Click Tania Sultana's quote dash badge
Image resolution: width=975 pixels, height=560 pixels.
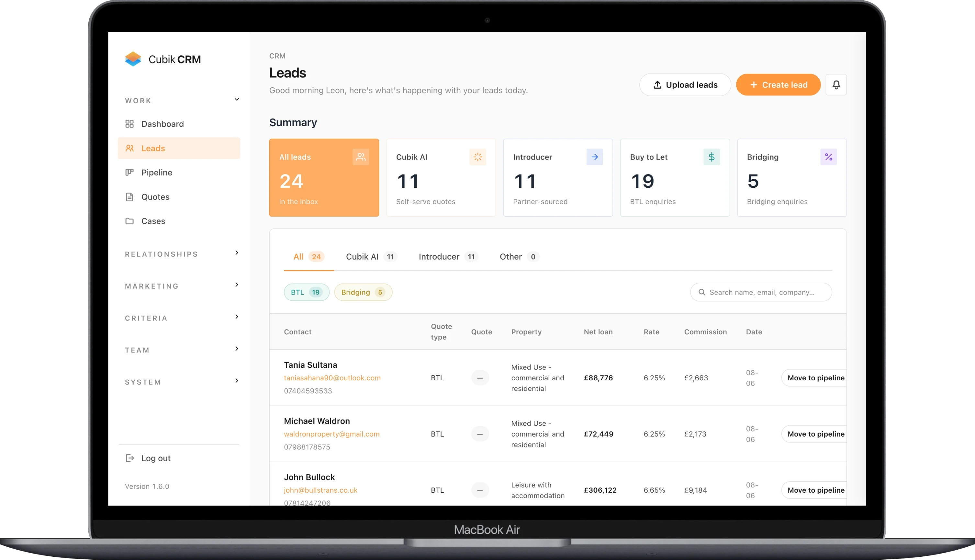click(x=480, y=378)
